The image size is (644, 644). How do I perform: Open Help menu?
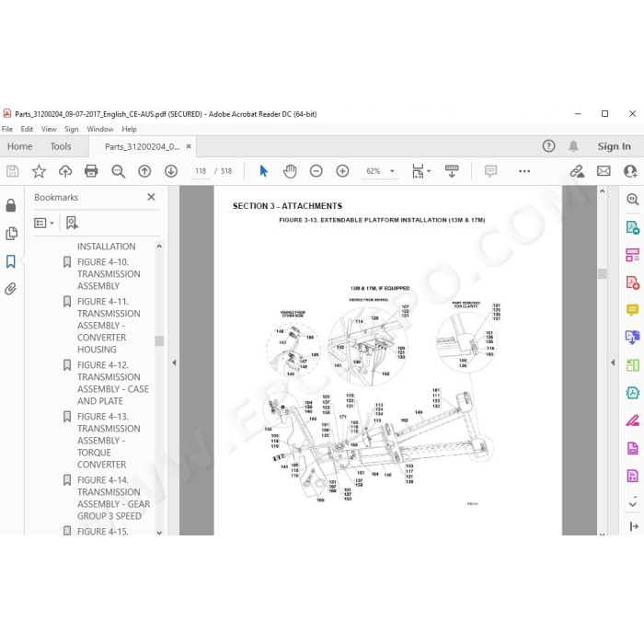[x=129, y=129]
